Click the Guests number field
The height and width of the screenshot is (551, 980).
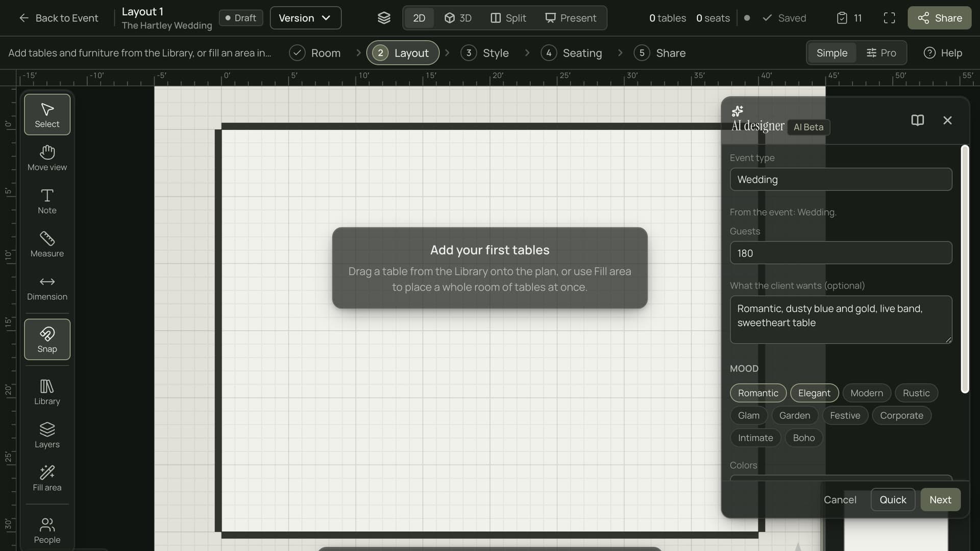coord(841,253)
